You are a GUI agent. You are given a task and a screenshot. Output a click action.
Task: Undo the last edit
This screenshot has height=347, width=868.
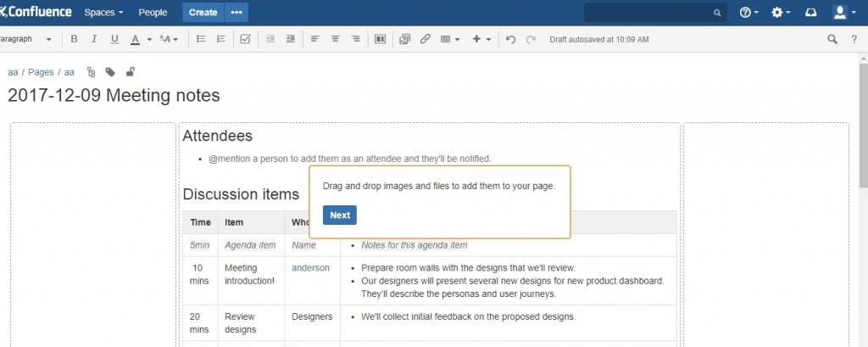(511, 39)
